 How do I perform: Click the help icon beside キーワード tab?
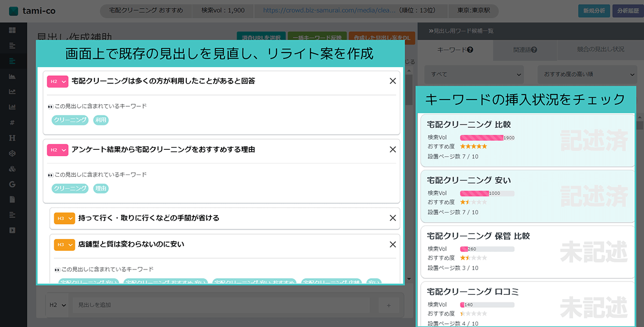470,49
